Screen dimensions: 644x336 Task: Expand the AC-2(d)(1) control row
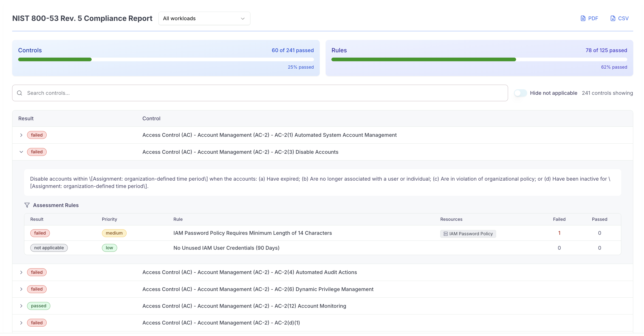tap(21, 322)
